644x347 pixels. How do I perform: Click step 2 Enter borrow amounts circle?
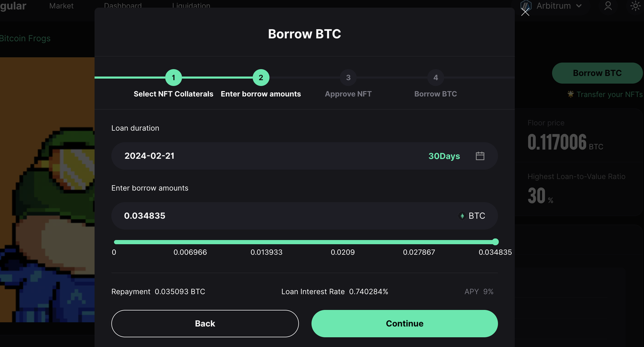point(261,78)
